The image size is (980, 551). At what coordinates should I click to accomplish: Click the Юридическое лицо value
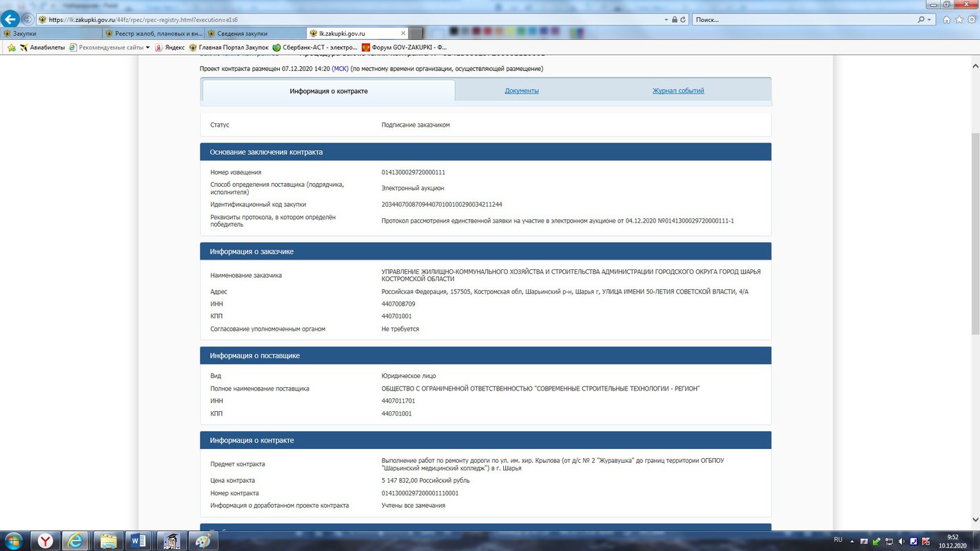[x=409, y=376]
